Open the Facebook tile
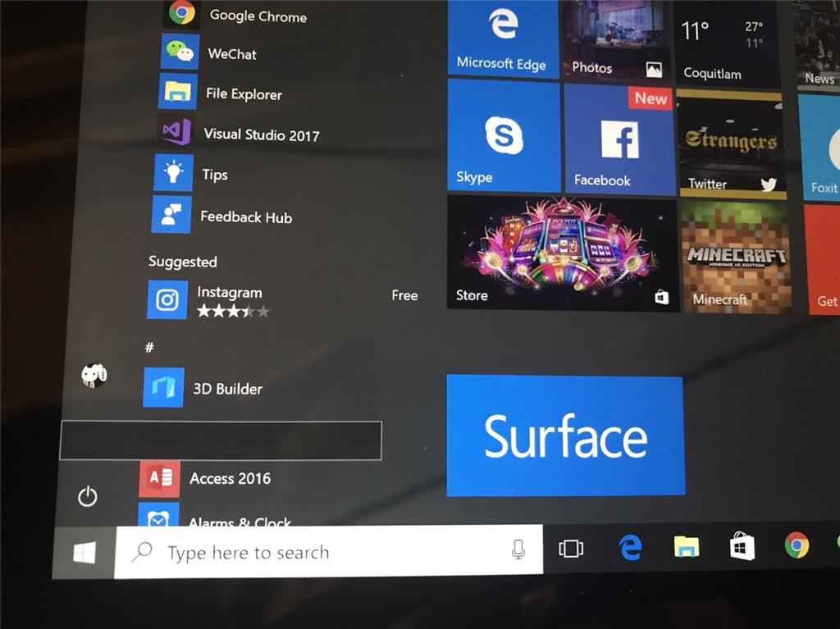 coord(619,139)
